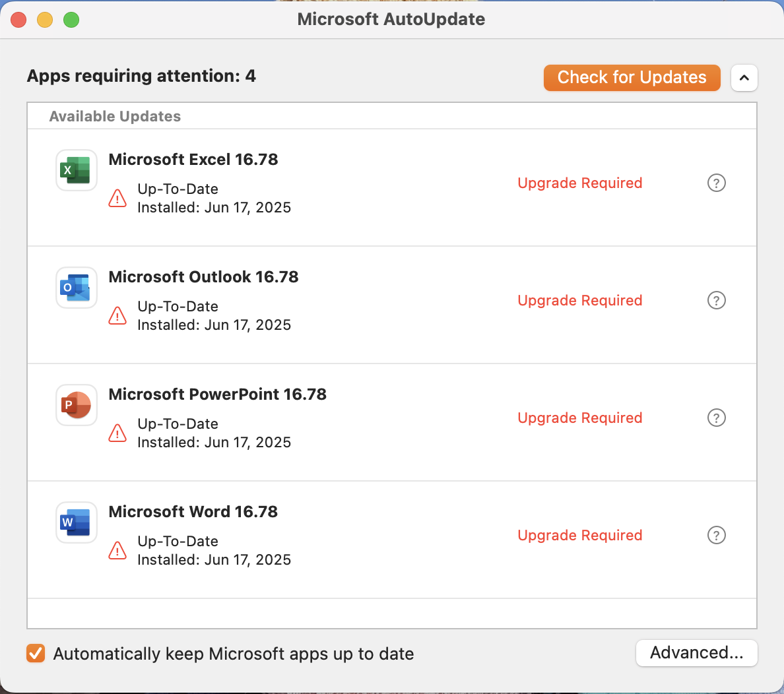Click Word's Installed: Jun 17, 2025 text

(x=214, y=560)
